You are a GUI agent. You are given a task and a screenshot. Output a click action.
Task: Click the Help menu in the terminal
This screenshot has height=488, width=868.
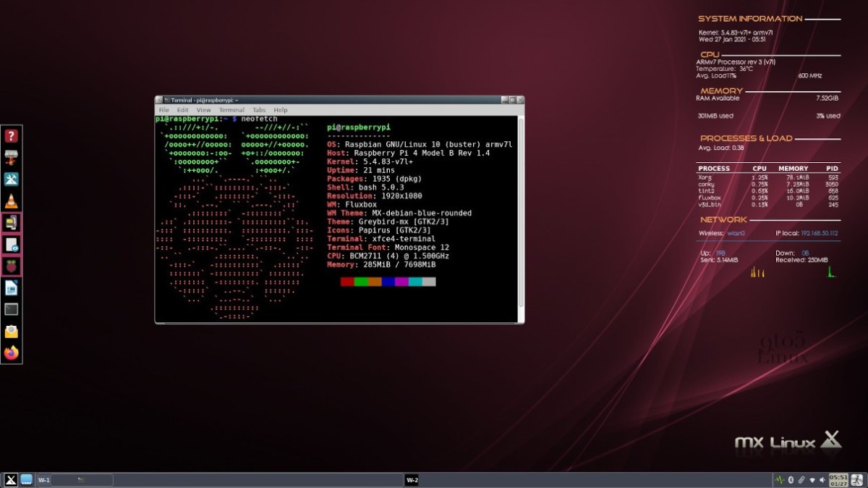point(280,109)
